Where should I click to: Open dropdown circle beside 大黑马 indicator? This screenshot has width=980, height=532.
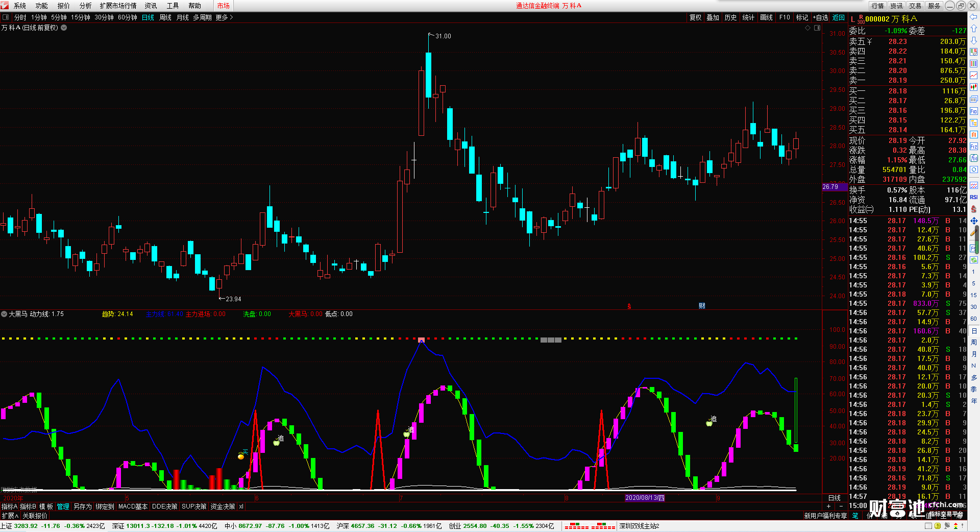[x=4, y=314]
